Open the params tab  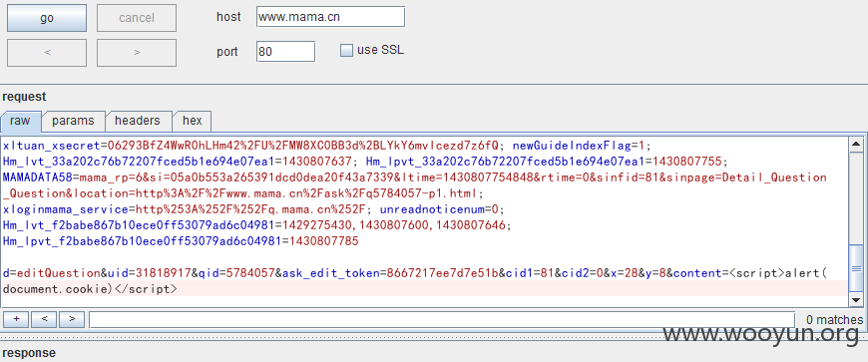pos(73,121)
